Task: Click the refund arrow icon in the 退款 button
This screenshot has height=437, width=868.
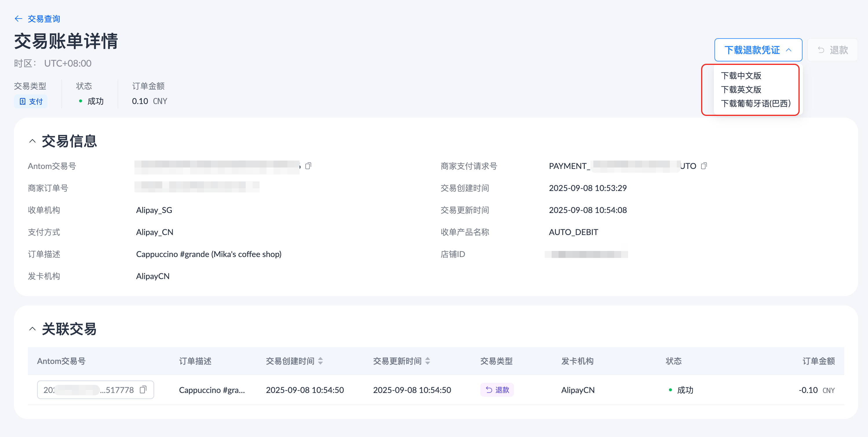Action: click(x=821, y=50)
